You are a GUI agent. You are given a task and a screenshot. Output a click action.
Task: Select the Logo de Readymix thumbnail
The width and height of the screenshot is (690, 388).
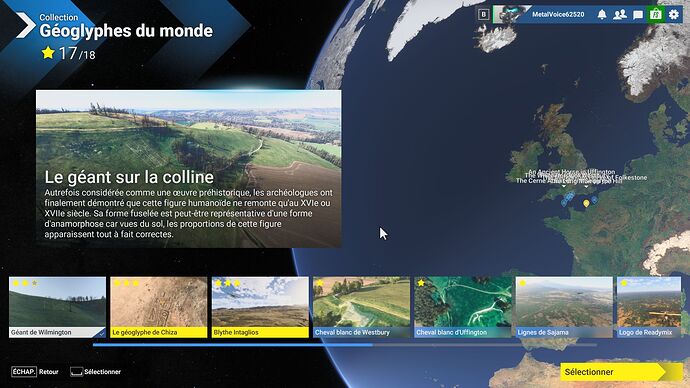tap(649, 307)
